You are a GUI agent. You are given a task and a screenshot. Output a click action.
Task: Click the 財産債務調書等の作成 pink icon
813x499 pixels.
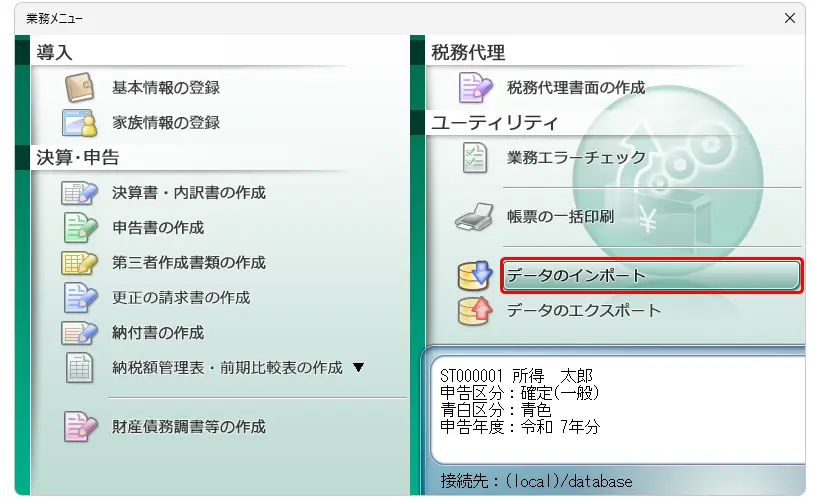click(79, 427)
